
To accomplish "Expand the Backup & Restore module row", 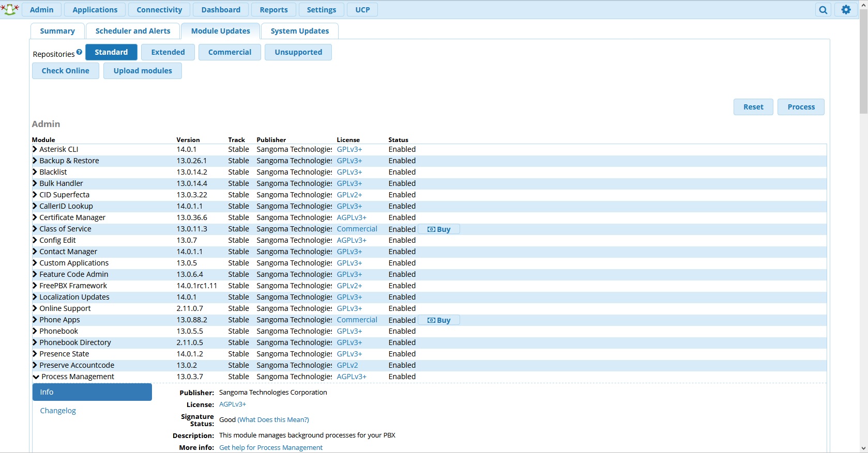I will (35, 161).
